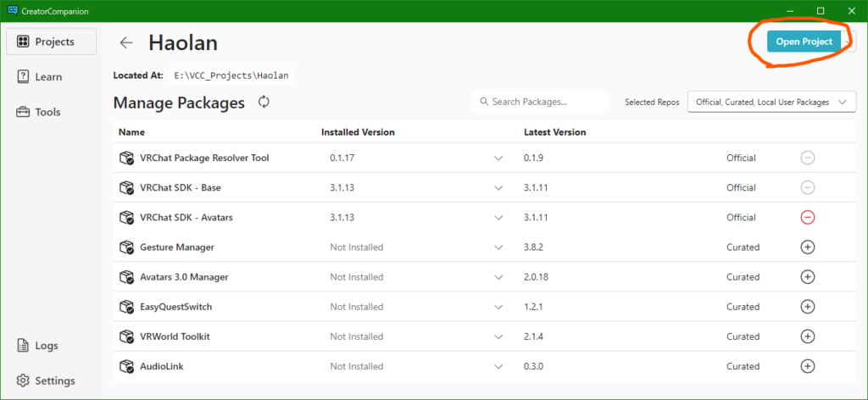868x400 pixels.
Task: Click the AudioLink package name
Action: (x=162, y=366)
